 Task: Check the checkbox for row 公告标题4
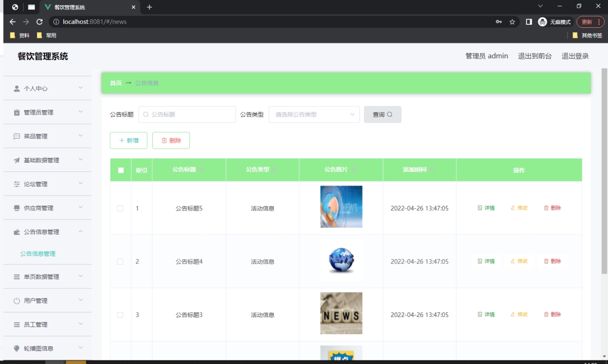click(120, 262)
